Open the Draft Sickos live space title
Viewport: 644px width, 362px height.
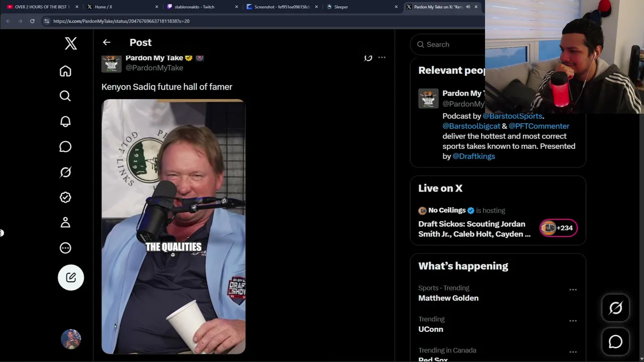pos(474,229)
